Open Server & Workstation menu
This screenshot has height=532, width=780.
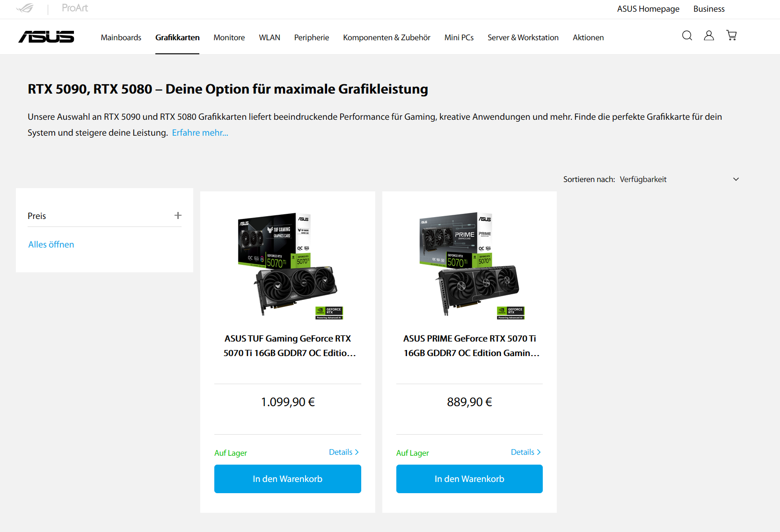point(523,37)
